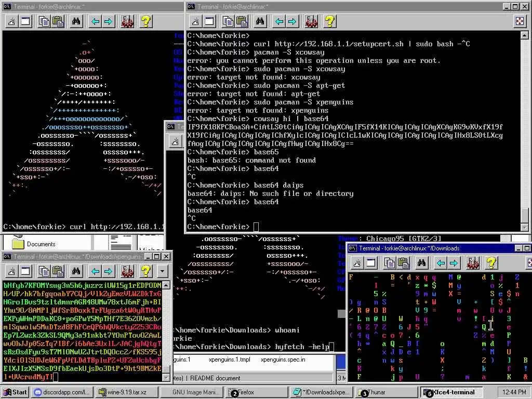Click the new tab icon of the middle terminal
The height and width of the screenshot is (399, 532).
point(176,141)
